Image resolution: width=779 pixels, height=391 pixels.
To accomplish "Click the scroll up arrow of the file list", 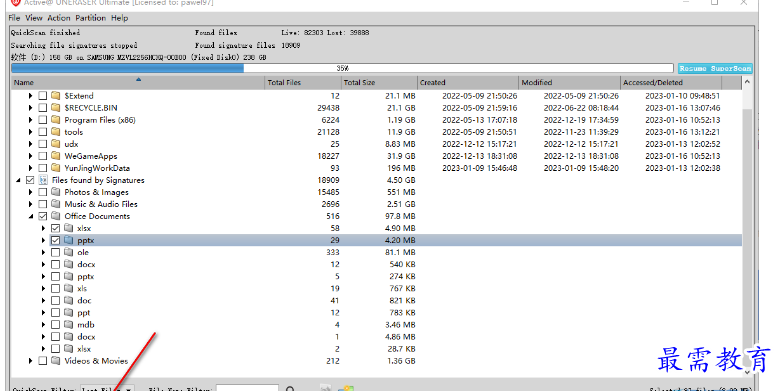I will (747, 82).
